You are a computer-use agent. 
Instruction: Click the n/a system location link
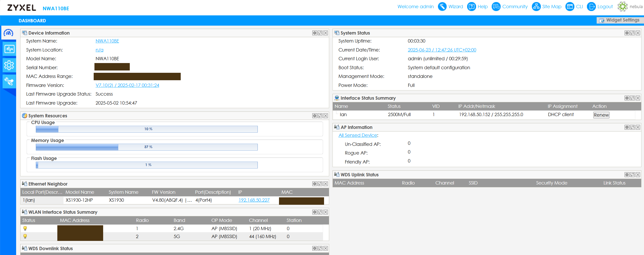[x=100, y=50]
